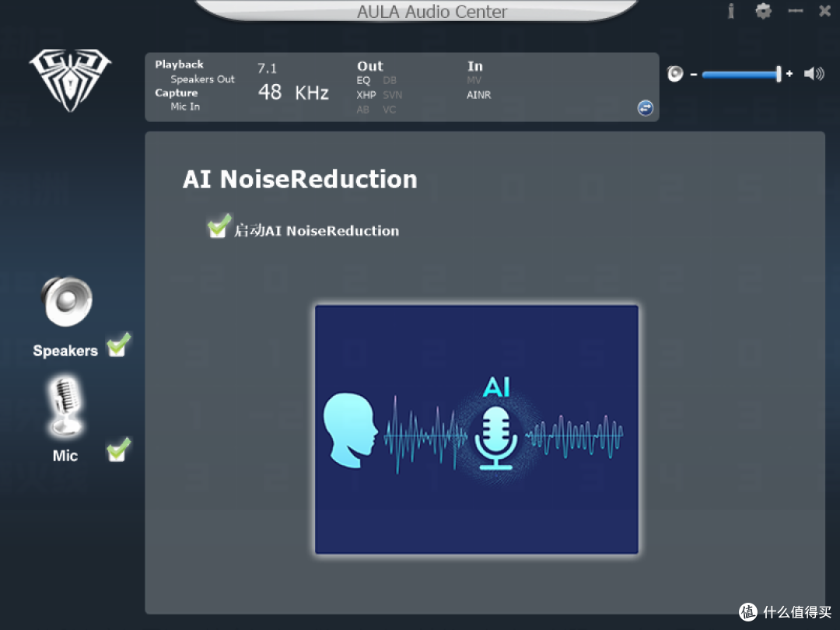Image resolution: width=840 pixels, height=630 pixels.
Task: Mute audio with the speaker icon
Action: click(x=814, y=73)
